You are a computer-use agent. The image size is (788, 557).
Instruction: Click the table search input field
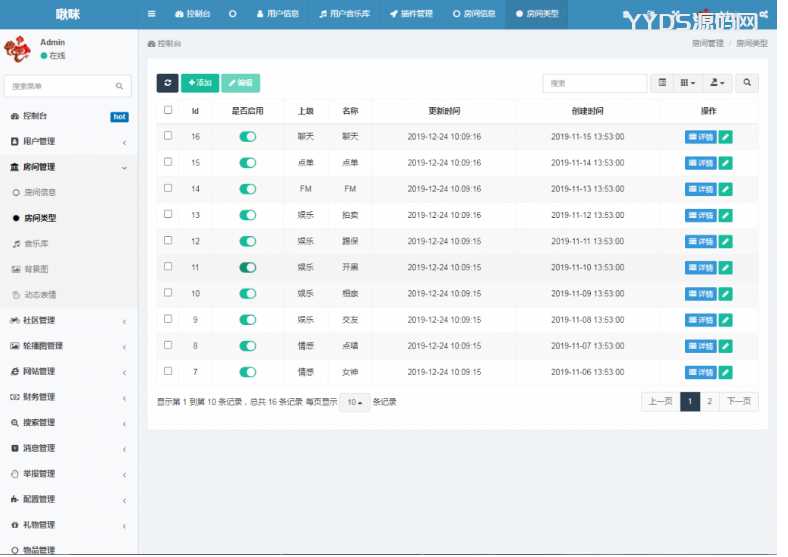(x=594, y=83)
